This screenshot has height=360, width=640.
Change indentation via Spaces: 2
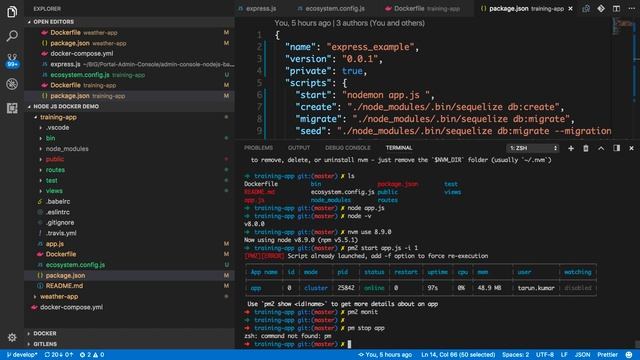(516, 355)
